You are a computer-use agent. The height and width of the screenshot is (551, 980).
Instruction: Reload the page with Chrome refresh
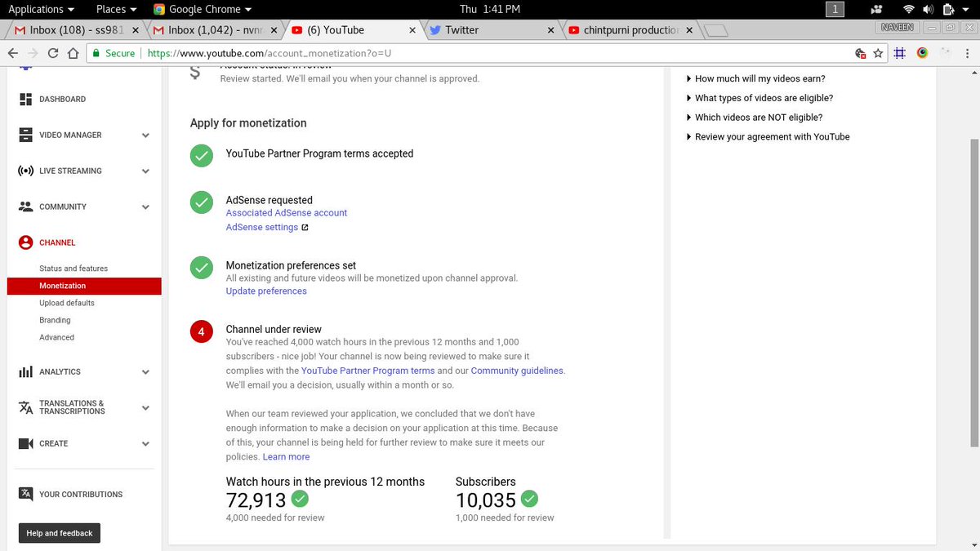click(53, 53)
